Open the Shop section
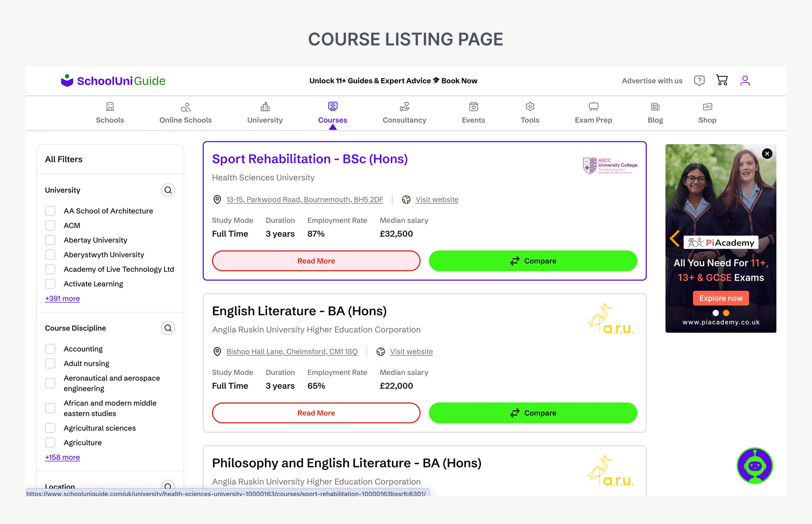The image size is (812, 524). click(x=708, y=113)
